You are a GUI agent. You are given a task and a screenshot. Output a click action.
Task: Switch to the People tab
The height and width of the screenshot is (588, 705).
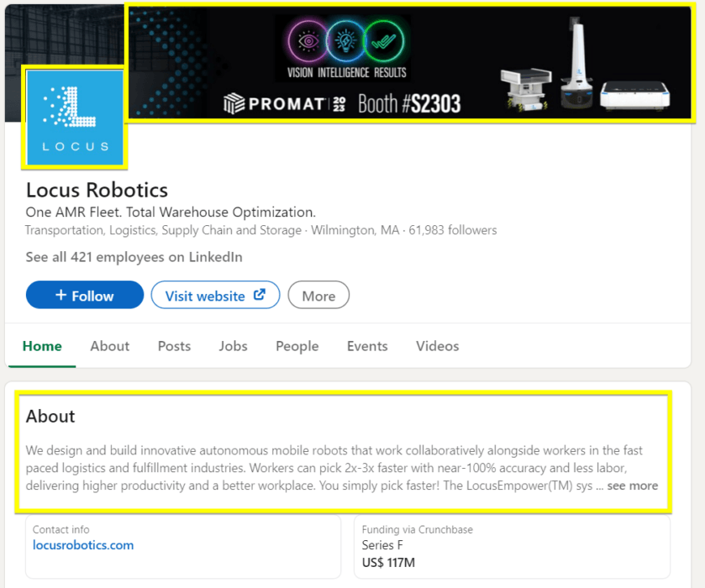tap(296, 346)
